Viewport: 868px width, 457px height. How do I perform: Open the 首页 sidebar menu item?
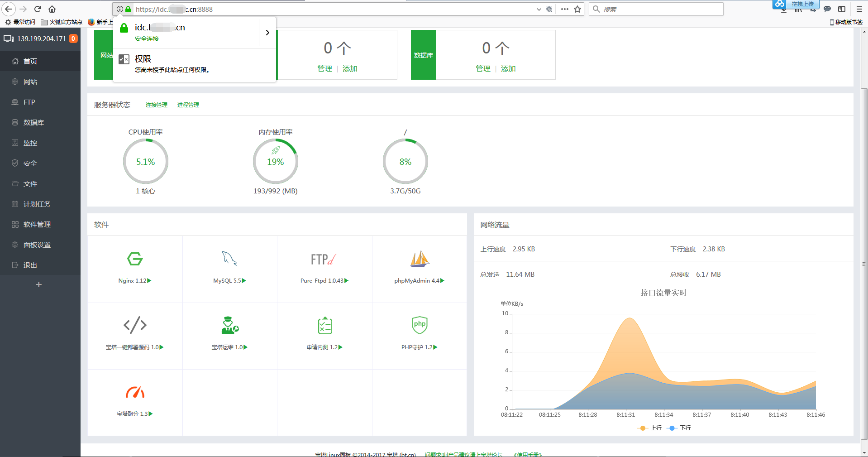pyautogui.click(x=40, y=61)
